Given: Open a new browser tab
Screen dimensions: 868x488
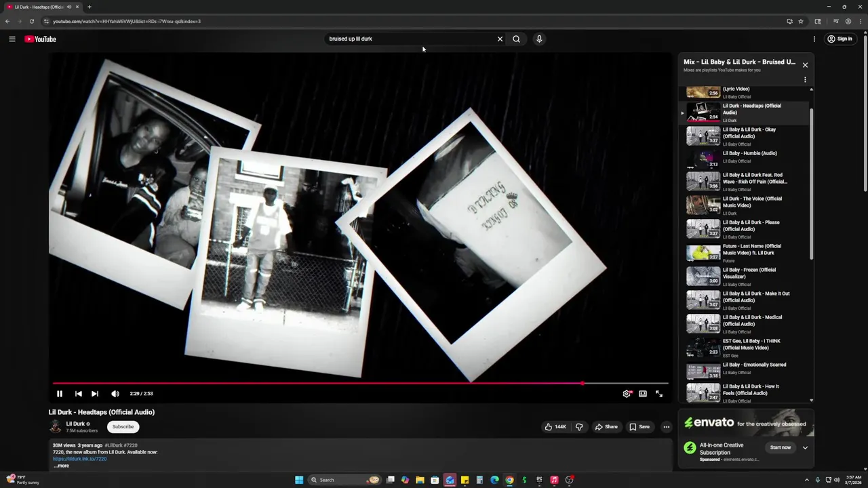Looking at the screenshot, I should click(x=89, y=7).
